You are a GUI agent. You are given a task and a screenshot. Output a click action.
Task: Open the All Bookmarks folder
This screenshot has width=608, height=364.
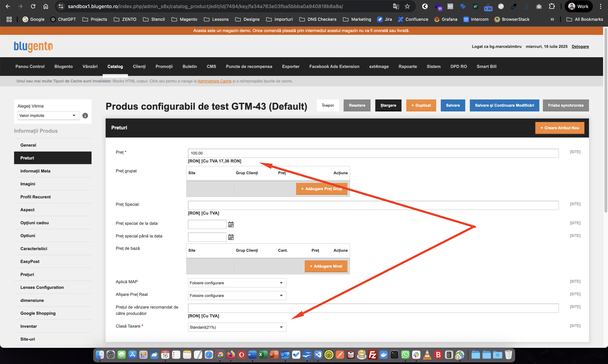click(585, 19)
